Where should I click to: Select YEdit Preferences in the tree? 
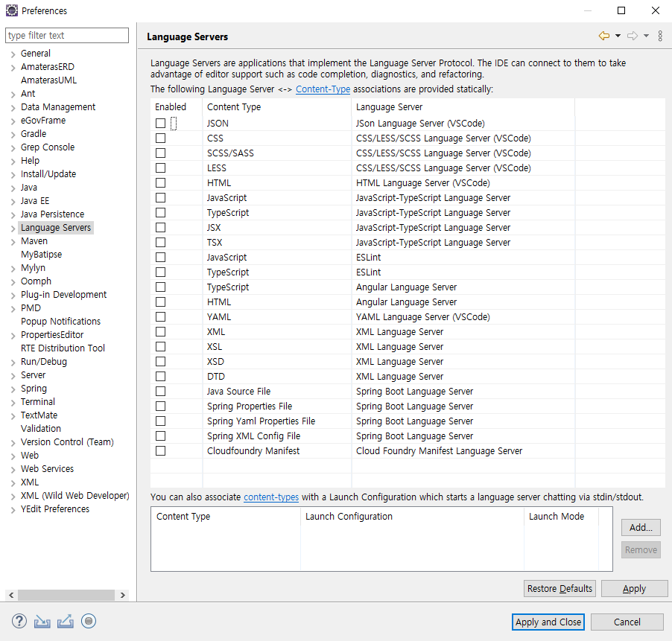[x=55, y=508]
